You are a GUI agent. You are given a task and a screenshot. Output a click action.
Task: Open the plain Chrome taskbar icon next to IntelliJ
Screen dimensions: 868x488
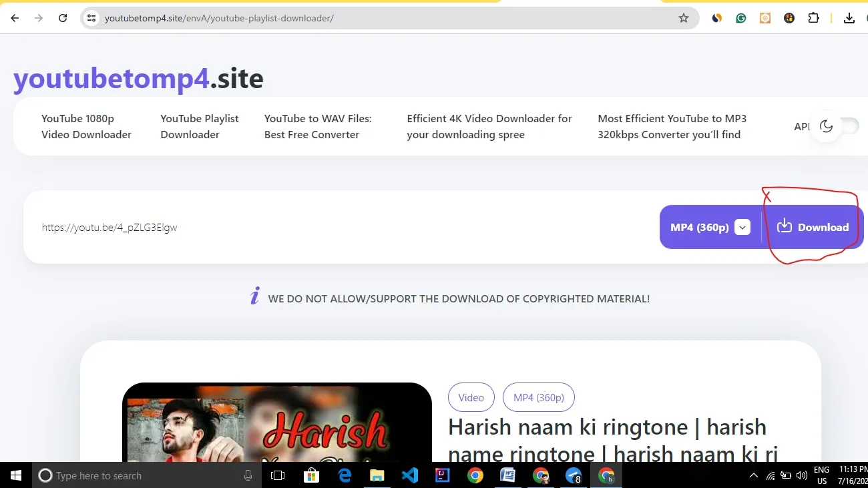[475, 475]
